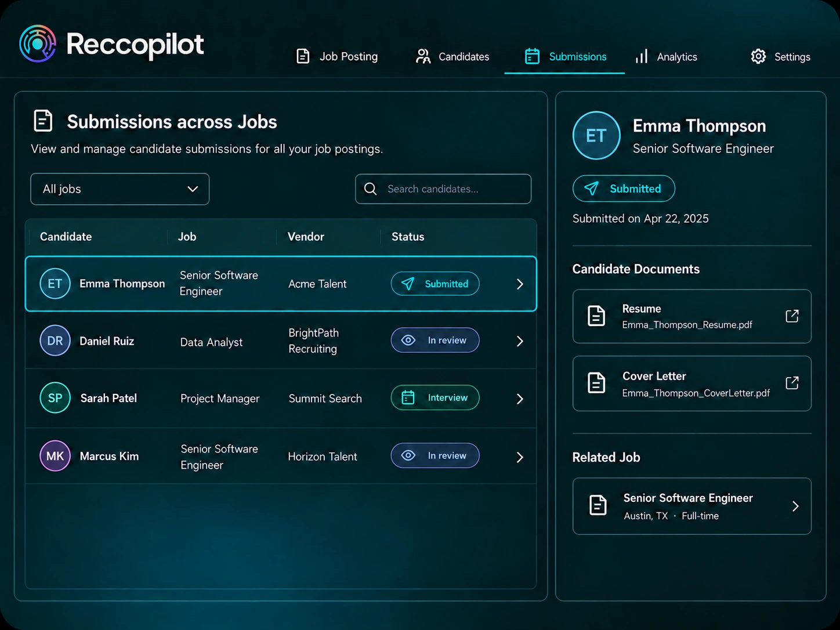
Task: Click the Submitted status badge in Emma's row
Action: 435,284
